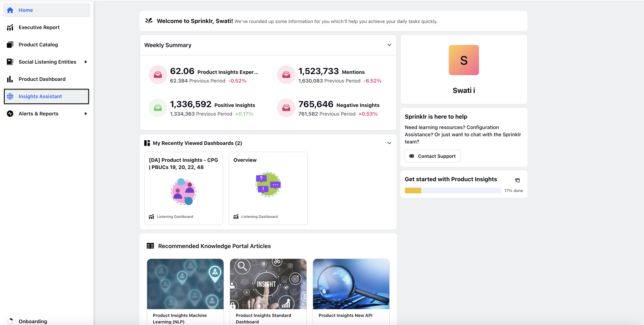This screenshot has width=644, height=325.
Task: Click the 1,336,592 Positive Insights value
Action: 191,104
